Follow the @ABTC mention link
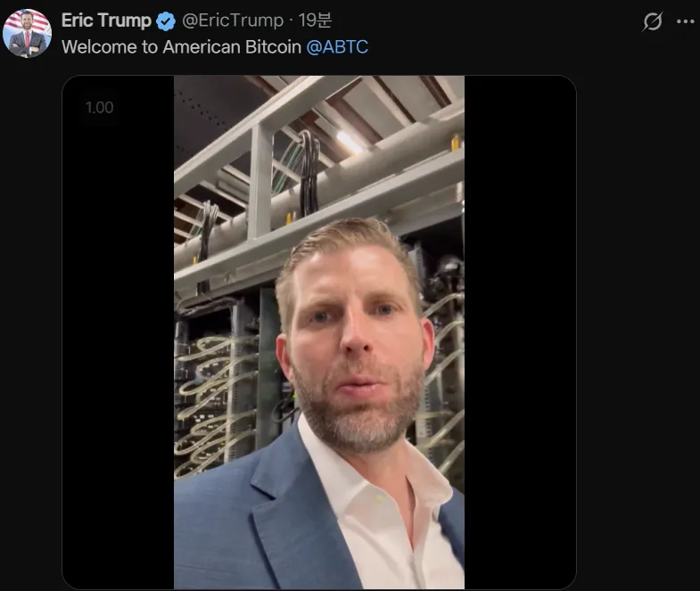The width and height of the screenshot is (700, 591). [337, 46]
